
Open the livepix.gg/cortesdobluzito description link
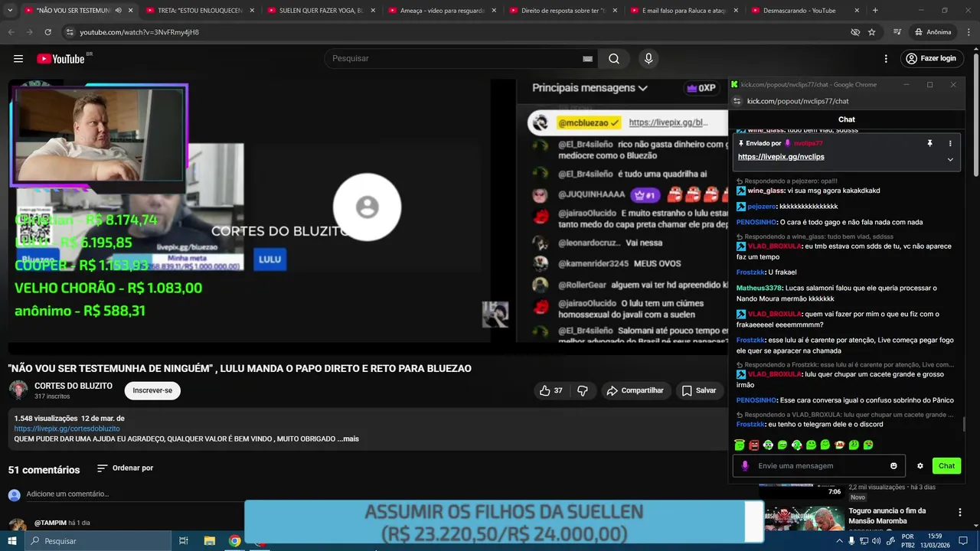tap(67, 429)
